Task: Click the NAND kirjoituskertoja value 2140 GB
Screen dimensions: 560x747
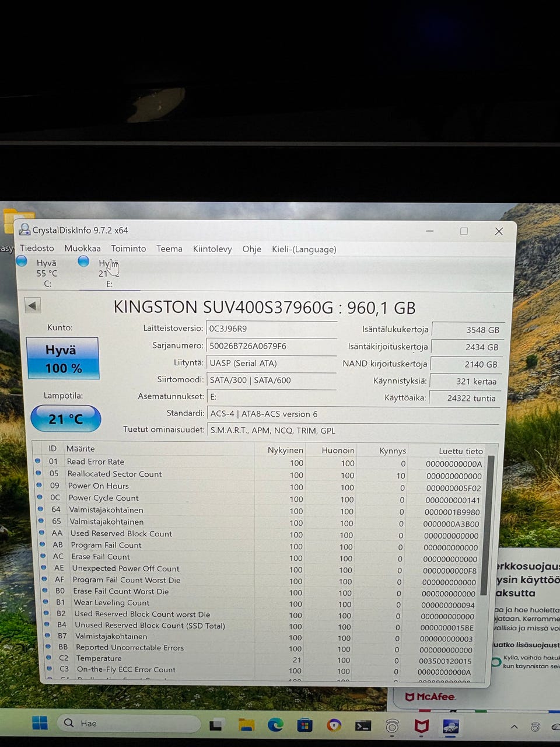Action: [466, 364]
